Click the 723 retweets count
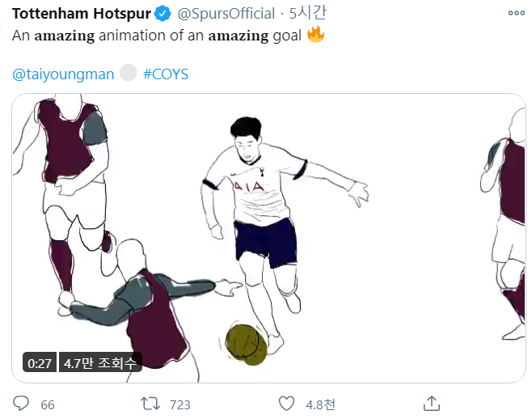 pos(179,404)
